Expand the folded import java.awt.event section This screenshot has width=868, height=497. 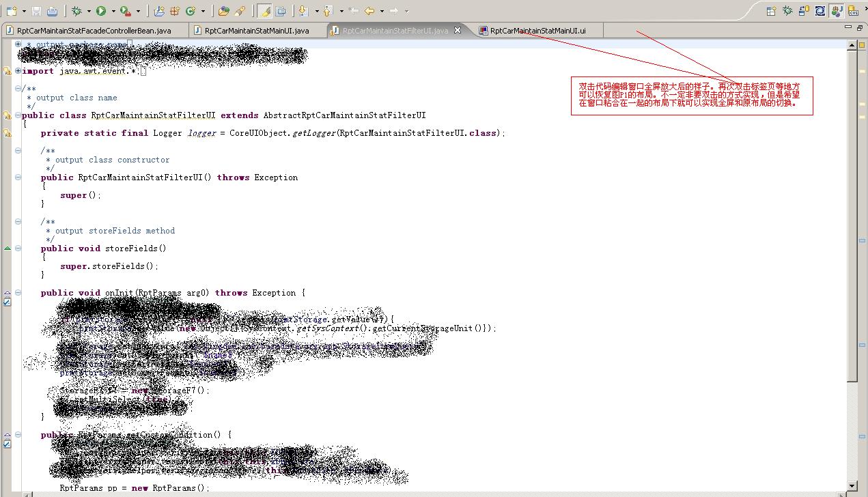(x=18, y=71)
